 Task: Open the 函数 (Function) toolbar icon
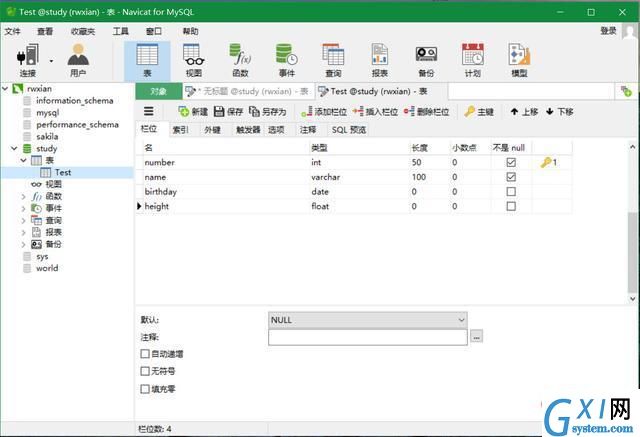click(x=240, y=60)
